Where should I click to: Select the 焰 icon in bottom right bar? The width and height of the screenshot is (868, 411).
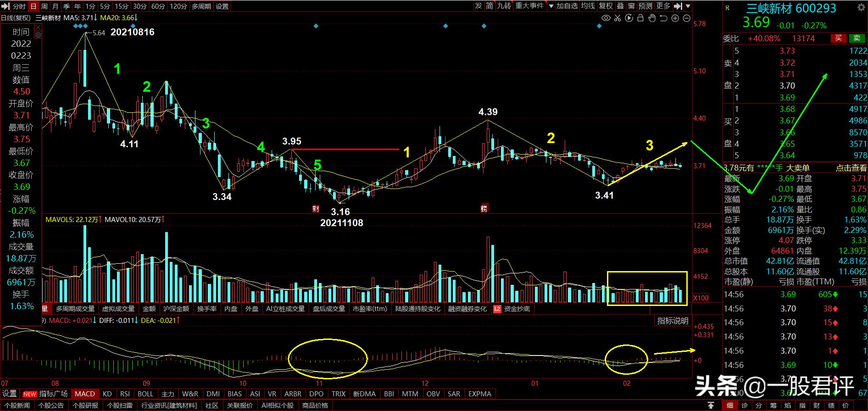click(x=788, y=405)
